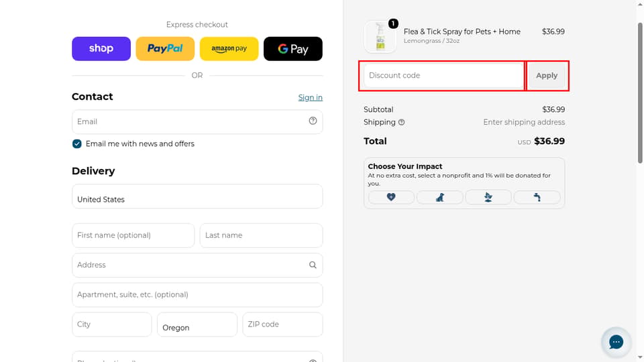Screen dimensions: 644x362
Task: Click the Choose Your Impact heading
Action: (405, 166)
